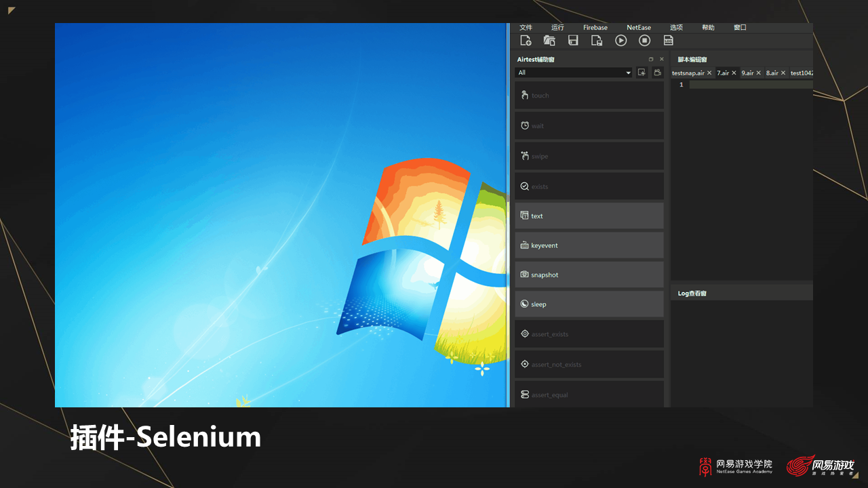This screenshot has height=488, width=868.
Task: Open the 运行 menu
Action: click(x=557, y=28)
